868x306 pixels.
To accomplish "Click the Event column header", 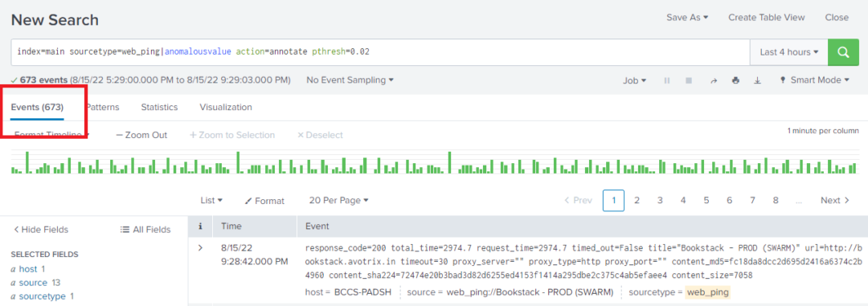I will [317, 226].
